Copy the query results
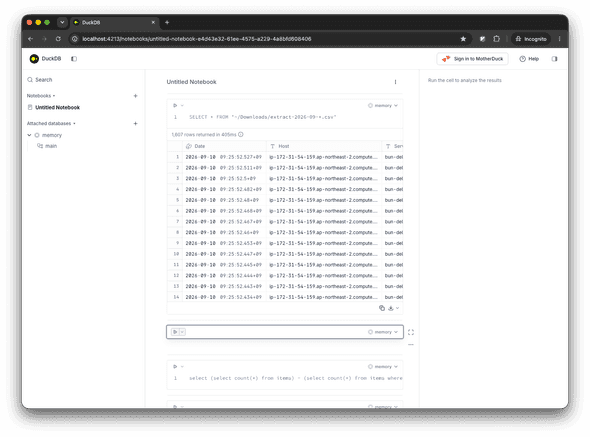The width and height of the screenshot is (590, 437). click(x=382, y=308)
